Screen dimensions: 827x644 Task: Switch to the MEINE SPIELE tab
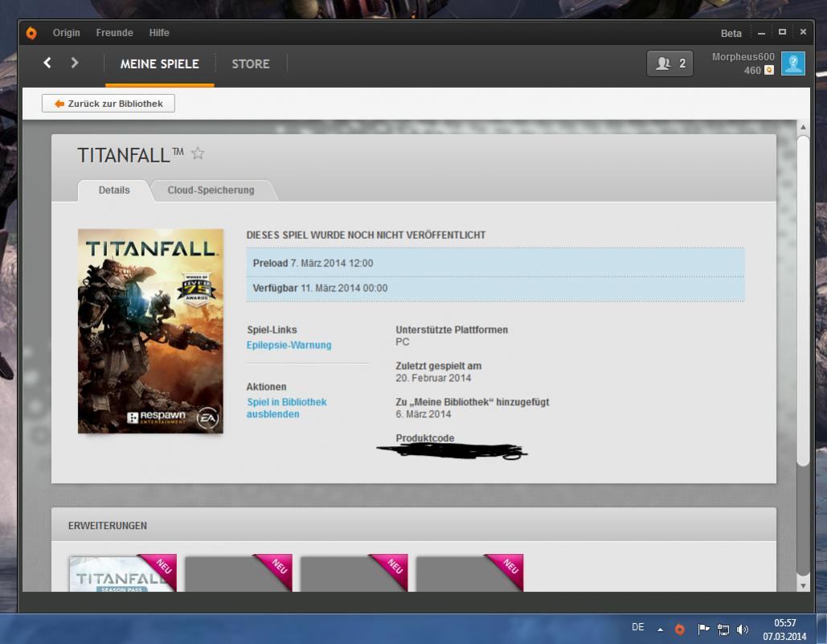(x=159, y=64)
